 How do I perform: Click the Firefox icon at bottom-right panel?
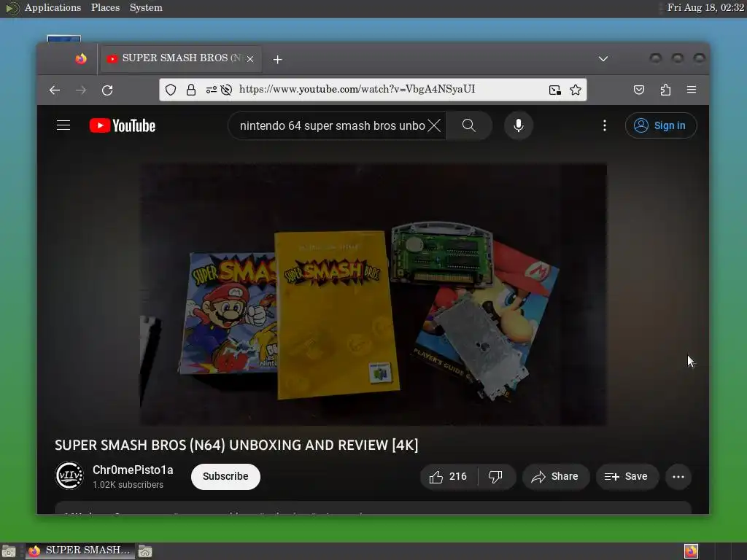pyautogui.click(x=692, y=551)
